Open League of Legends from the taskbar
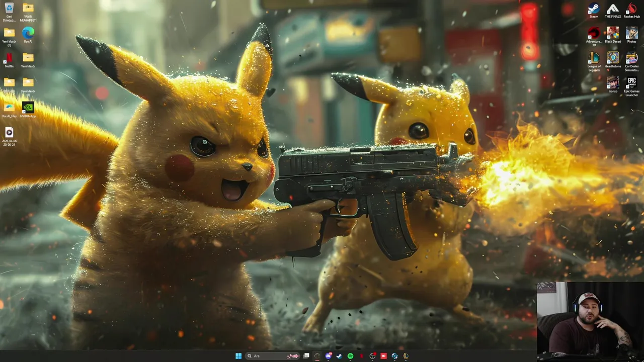 (x=406, y=356)
